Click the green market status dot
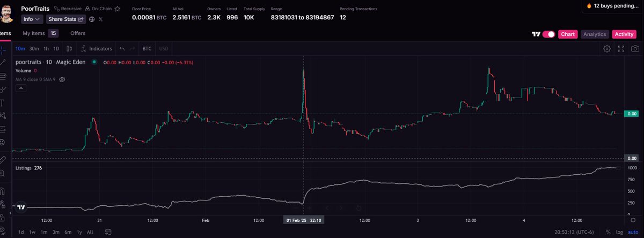This screenshot has height=238, width=644. point(94,62)
